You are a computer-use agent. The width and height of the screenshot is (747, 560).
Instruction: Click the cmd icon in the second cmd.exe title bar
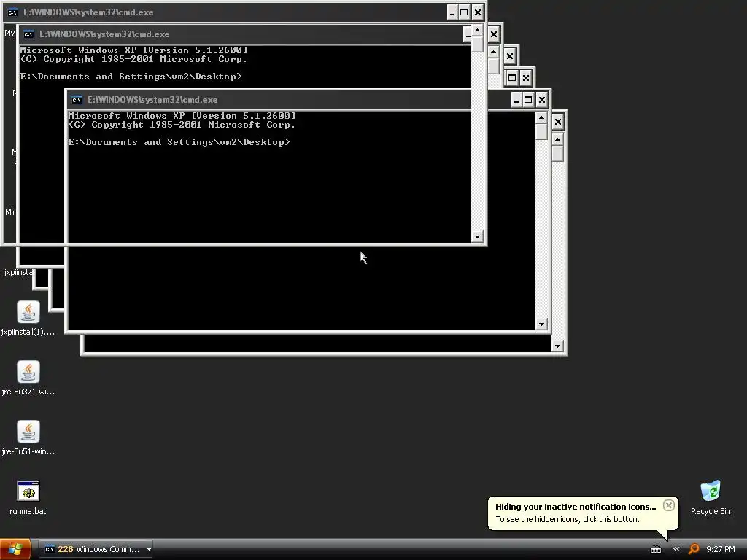click(28, 34)
